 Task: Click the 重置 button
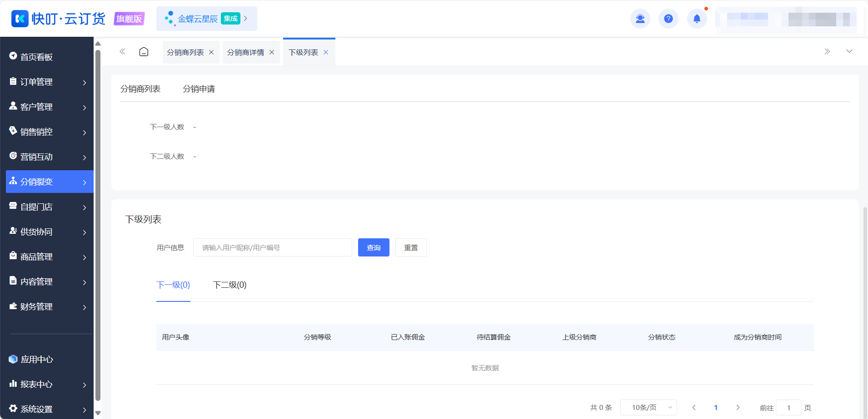(x=411, y=247)
